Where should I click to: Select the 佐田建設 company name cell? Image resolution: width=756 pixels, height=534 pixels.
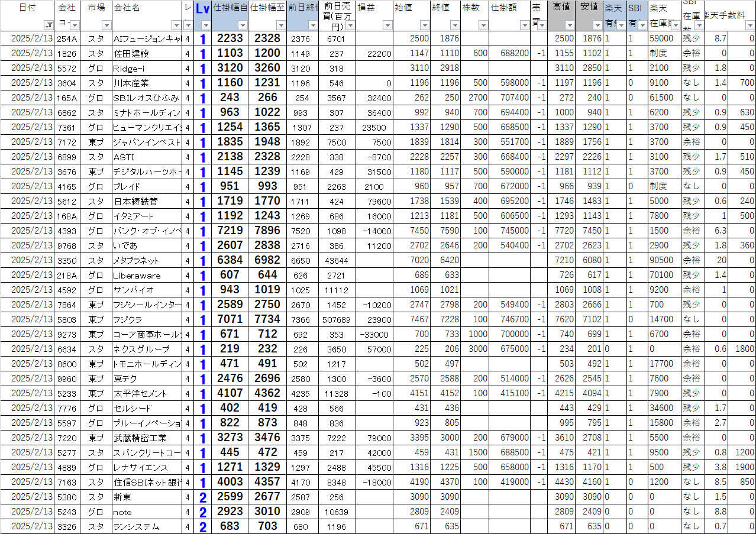pos(147,53)
